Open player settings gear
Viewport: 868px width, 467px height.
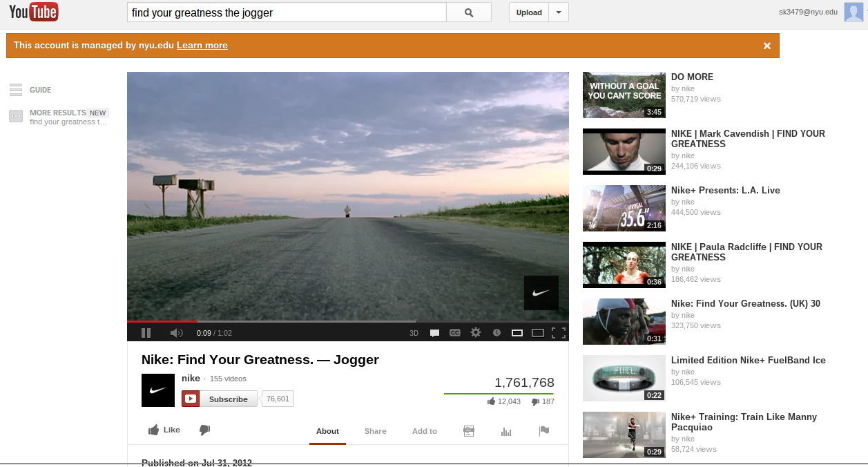476,332
